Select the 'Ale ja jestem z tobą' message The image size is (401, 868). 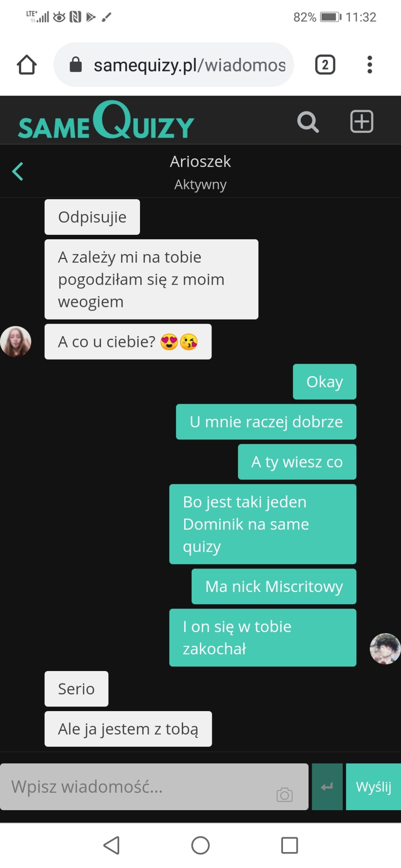[128, 729]
